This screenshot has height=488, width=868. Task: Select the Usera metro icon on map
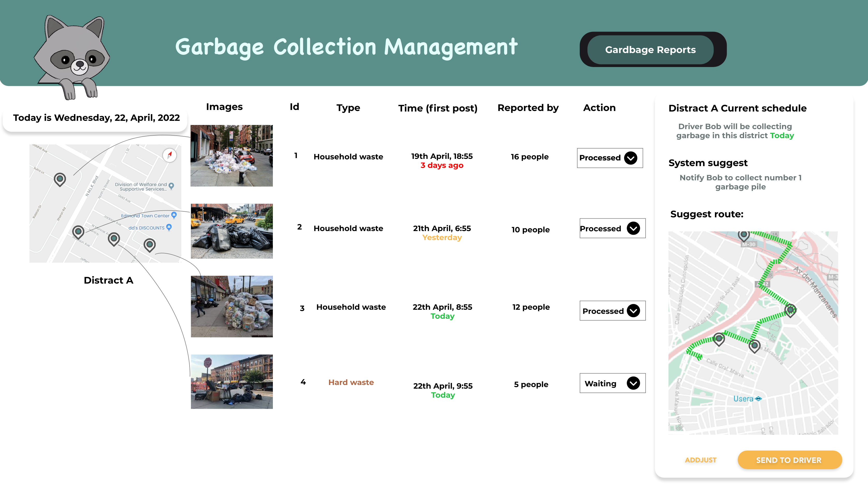tap(758, 399)
